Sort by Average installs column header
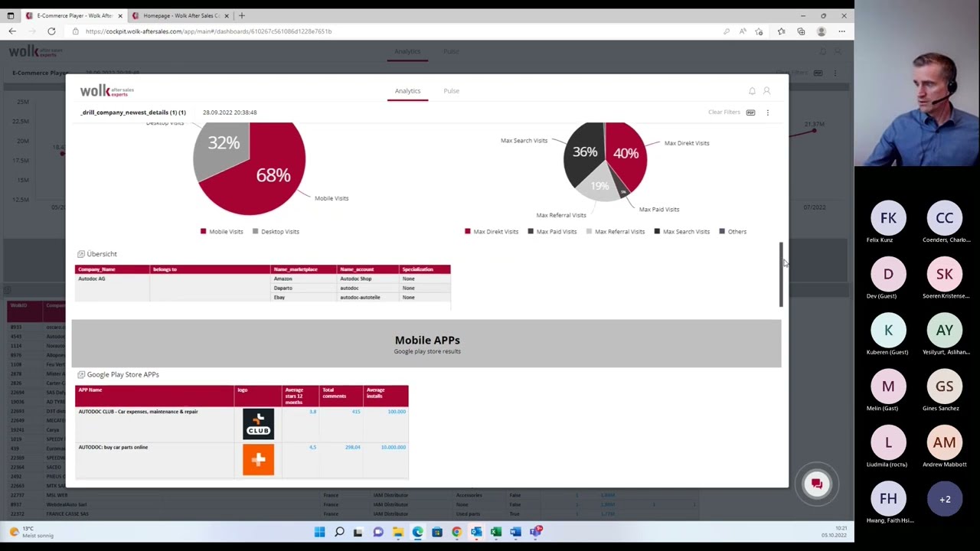 (386, 396)
